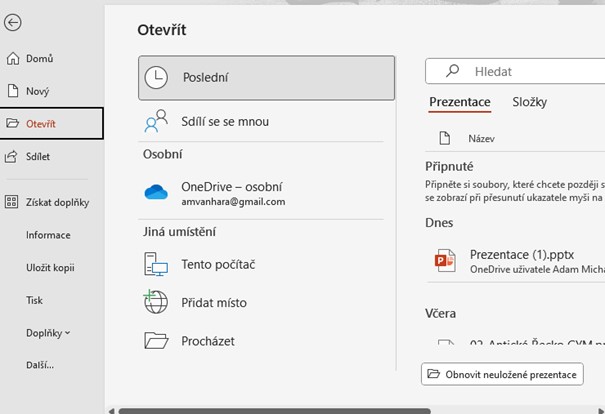Select the Poslední recent location
The height and width of the screenshot is (414, 605).
pos(267,78)
